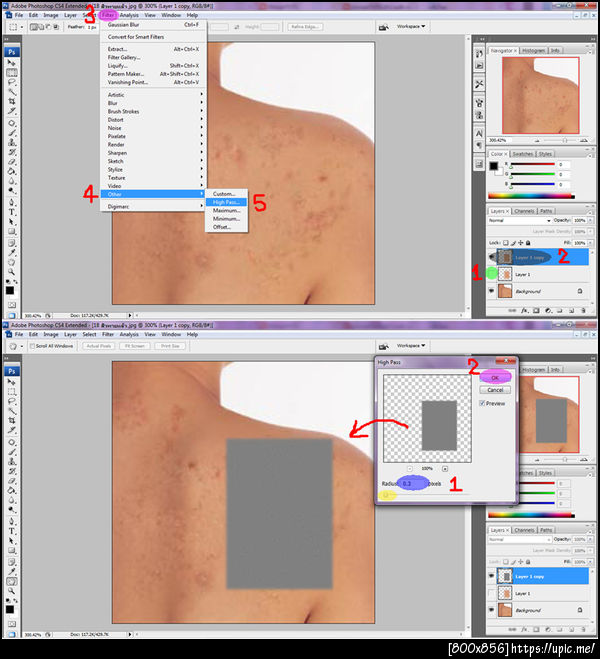
Task: Select the Dodge tool in the upper window's toolbox
Action: (11, 191)
